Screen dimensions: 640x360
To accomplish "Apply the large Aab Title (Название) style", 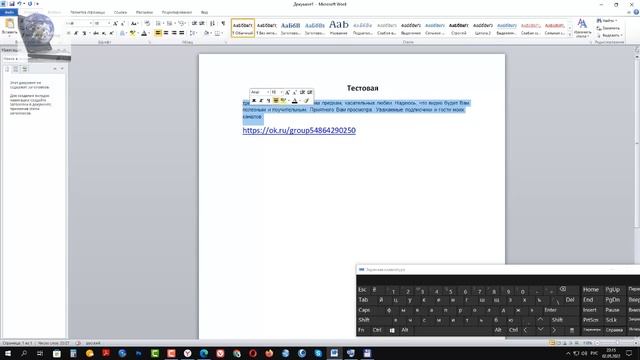I will pos(339,28).
